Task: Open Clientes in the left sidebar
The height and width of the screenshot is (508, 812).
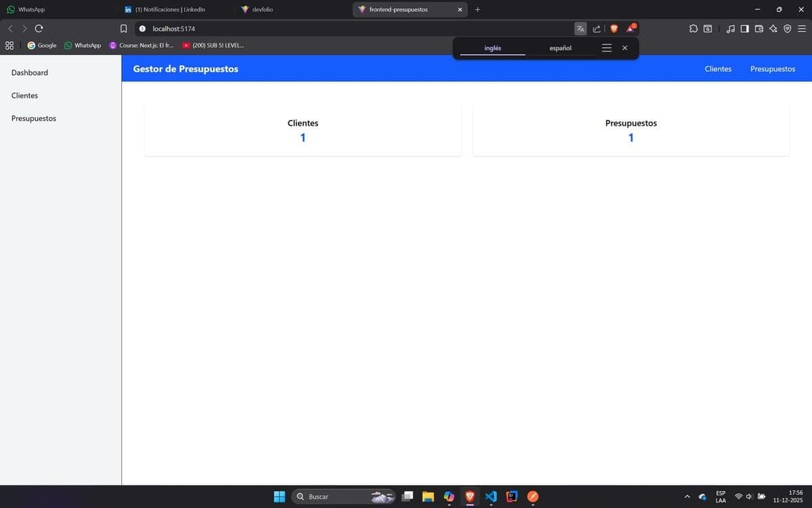Action: click(x=25, y=96)
